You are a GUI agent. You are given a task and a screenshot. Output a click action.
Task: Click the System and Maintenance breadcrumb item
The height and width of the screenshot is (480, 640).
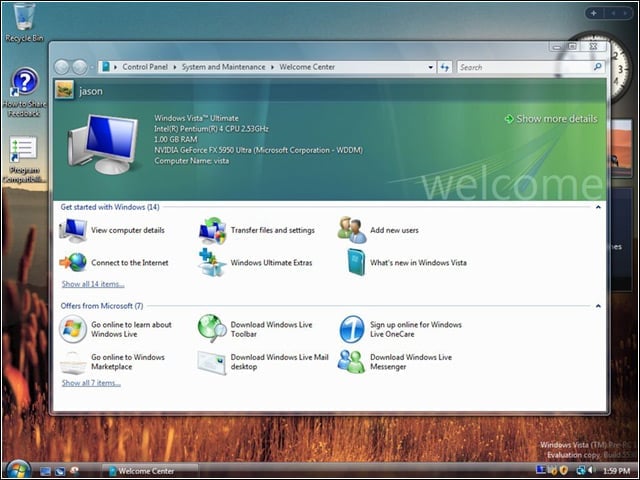[x=223, y=67]
